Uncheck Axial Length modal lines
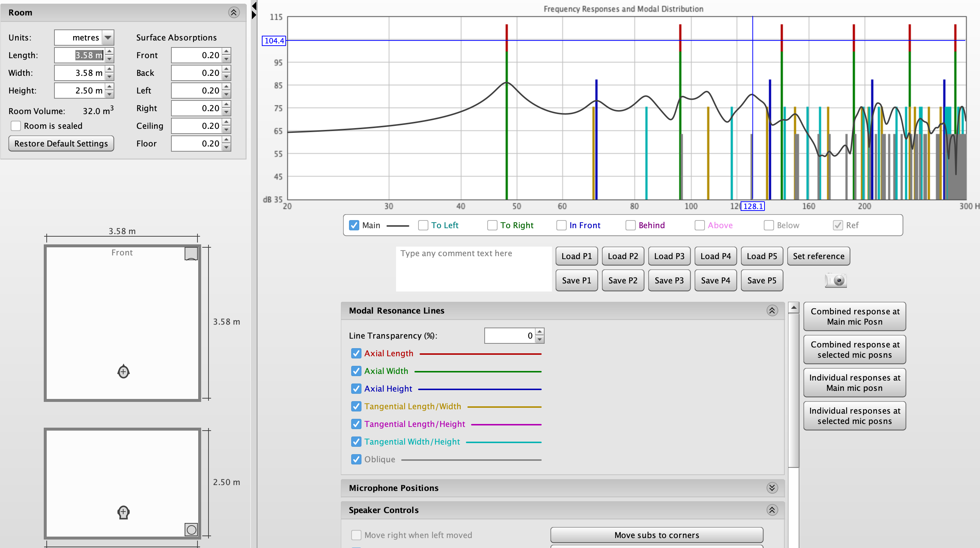 coord(356,353)
